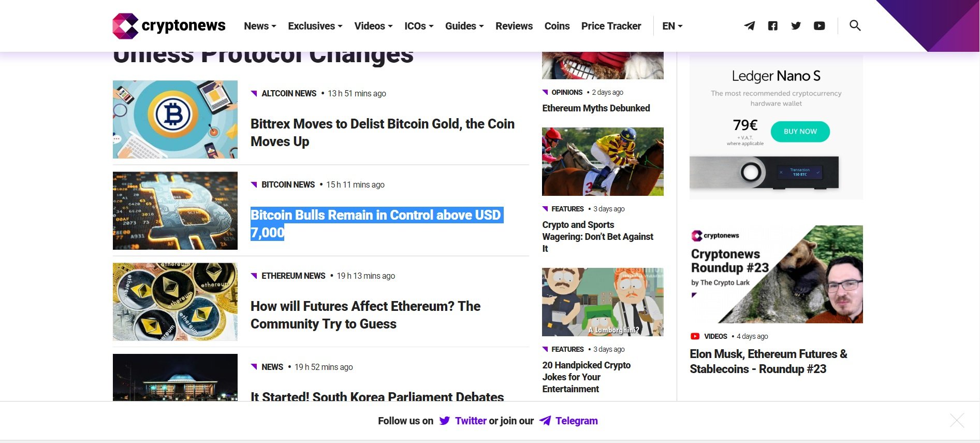Click the search magnifier icon
Screen dimensions: 980x443
click(x=855, y=25)
